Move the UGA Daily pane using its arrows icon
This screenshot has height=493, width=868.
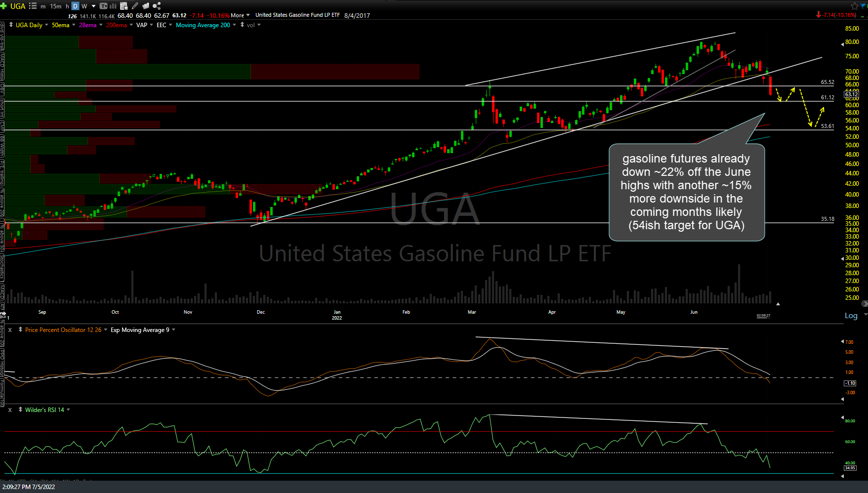(11, 25)
